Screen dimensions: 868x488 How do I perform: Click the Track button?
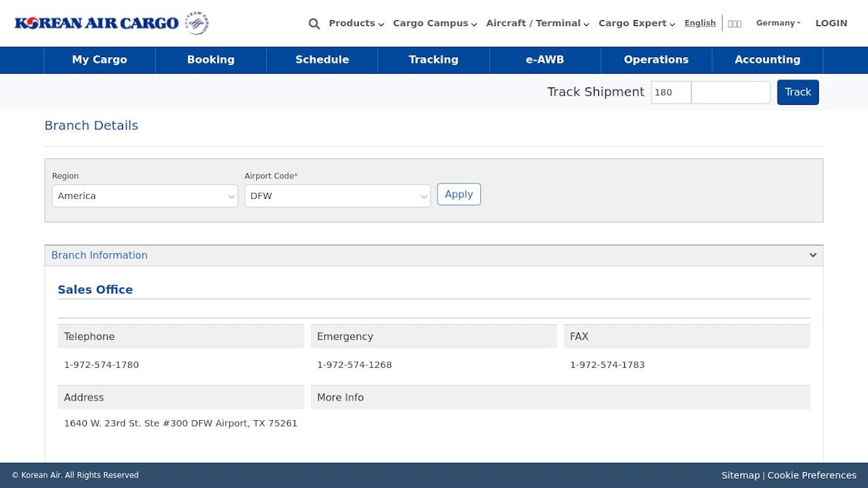click(798, 93)
